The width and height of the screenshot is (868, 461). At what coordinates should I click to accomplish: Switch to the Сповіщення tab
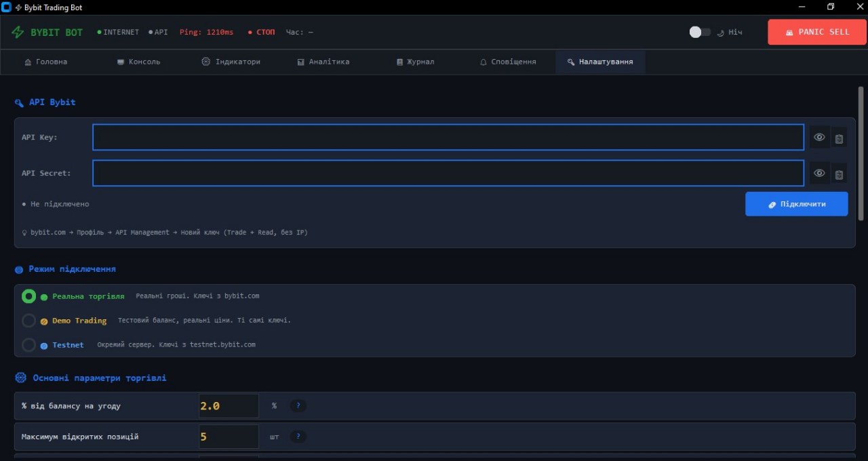[508, 62]
